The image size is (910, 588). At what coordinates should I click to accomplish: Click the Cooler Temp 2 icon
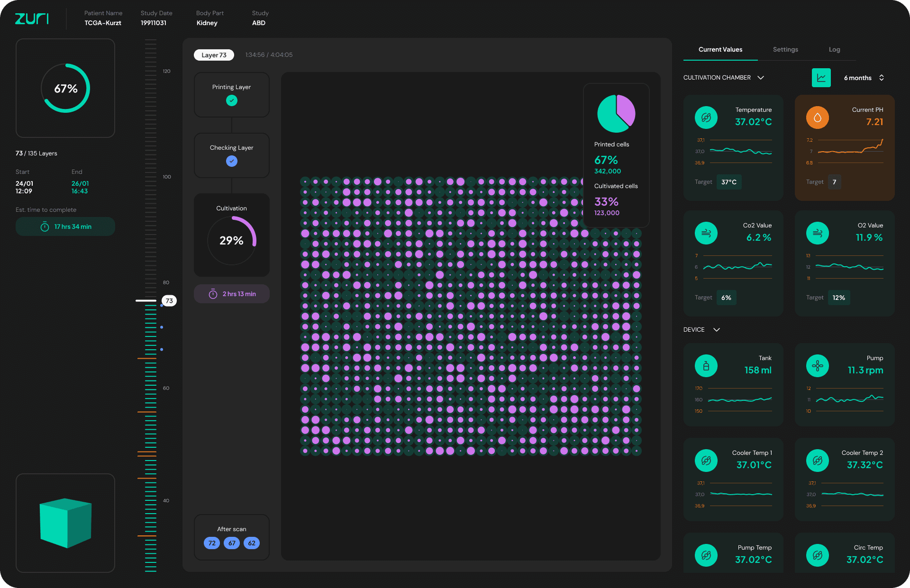(x=817, y=461)
